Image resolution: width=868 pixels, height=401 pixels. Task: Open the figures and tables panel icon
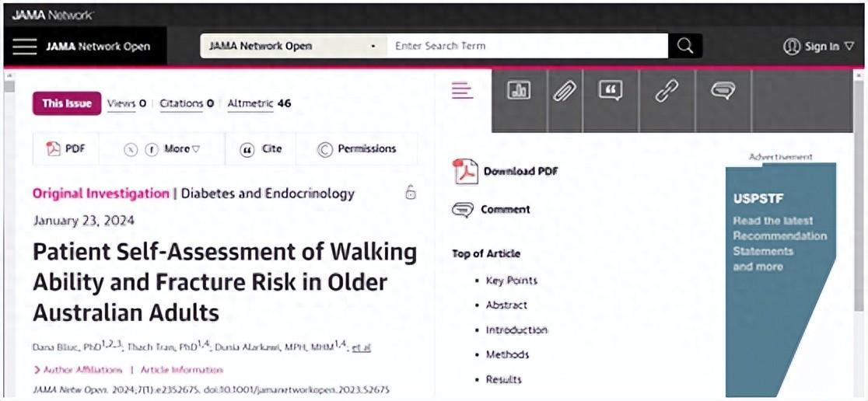[519, 91]
